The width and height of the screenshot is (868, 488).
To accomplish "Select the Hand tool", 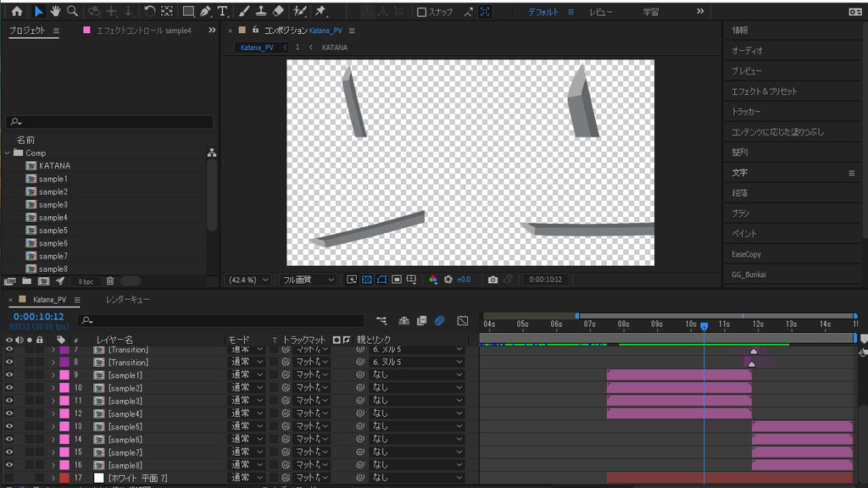I will [x=55, y=11].
